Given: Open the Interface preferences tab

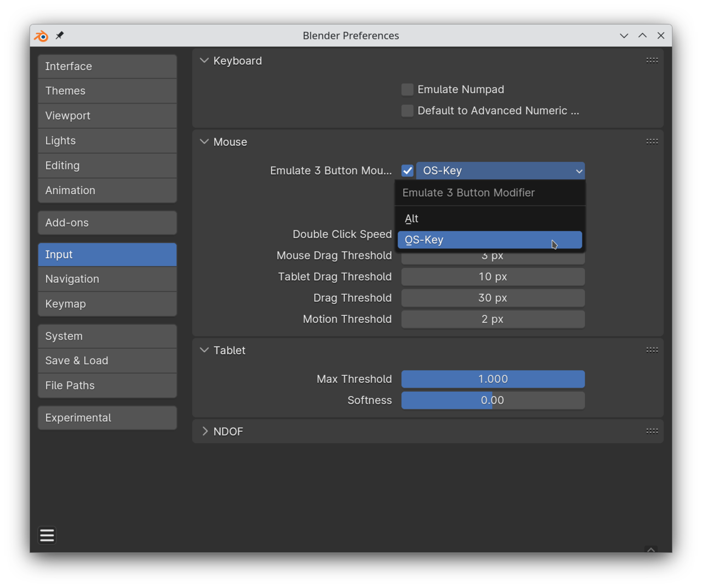Looking at the screenshot, I should click(107, 66).
